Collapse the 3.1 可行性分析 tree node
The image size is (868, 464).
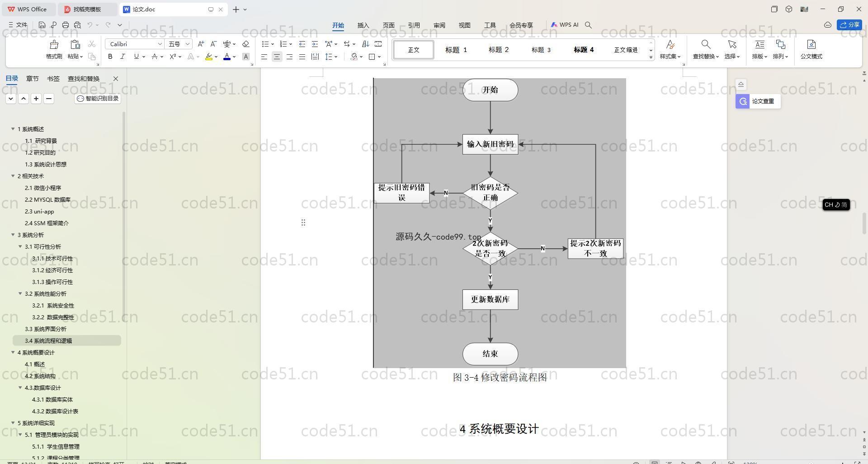point(20,246)
